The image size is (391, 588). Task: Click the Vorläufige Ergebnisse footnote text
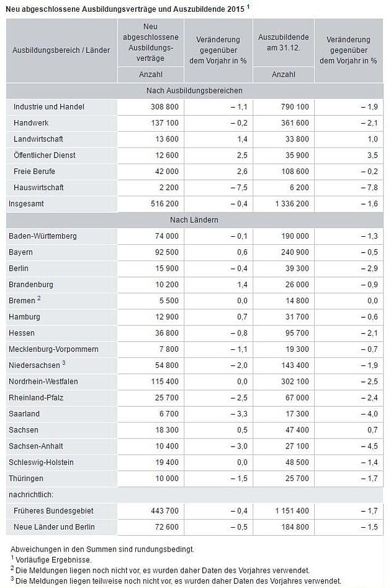coord(52,560)
